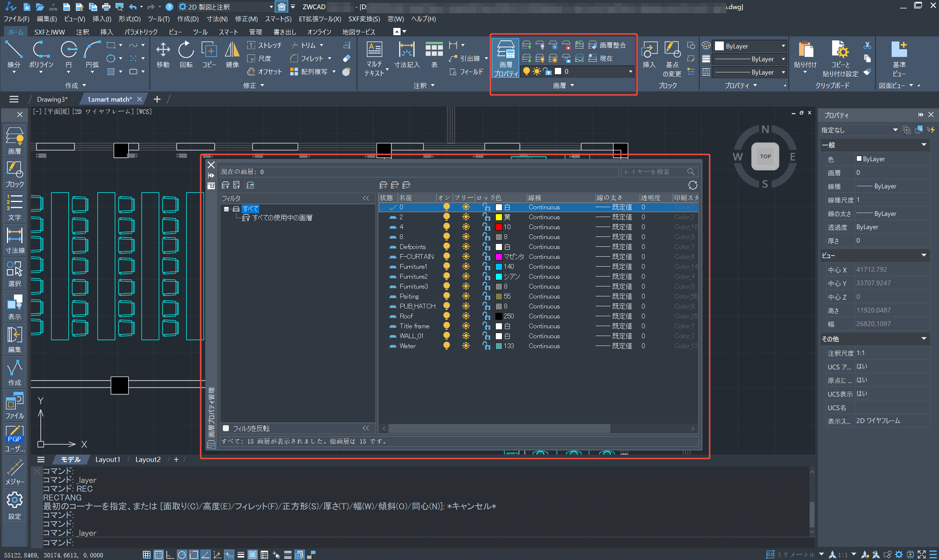Toggle freeze sun for layer Roof

click(466, 316)
